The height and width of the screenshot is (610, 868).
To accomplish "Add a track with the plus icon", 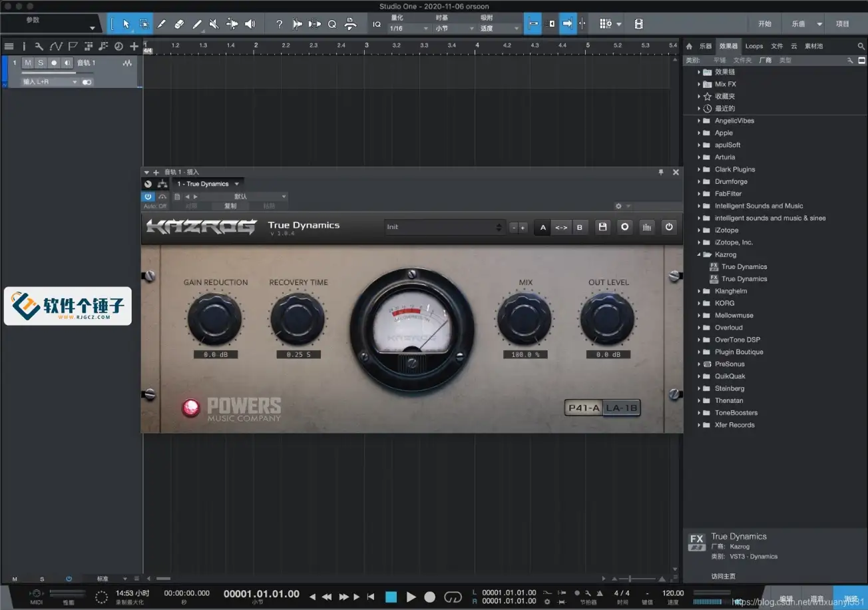I will tap(134, 46).
